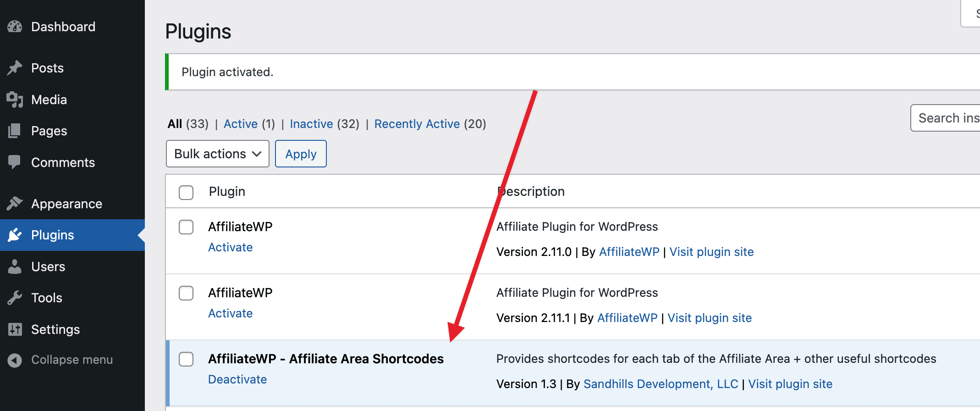Filter plugins by Active
980x411 pixels.
(241, 124)
